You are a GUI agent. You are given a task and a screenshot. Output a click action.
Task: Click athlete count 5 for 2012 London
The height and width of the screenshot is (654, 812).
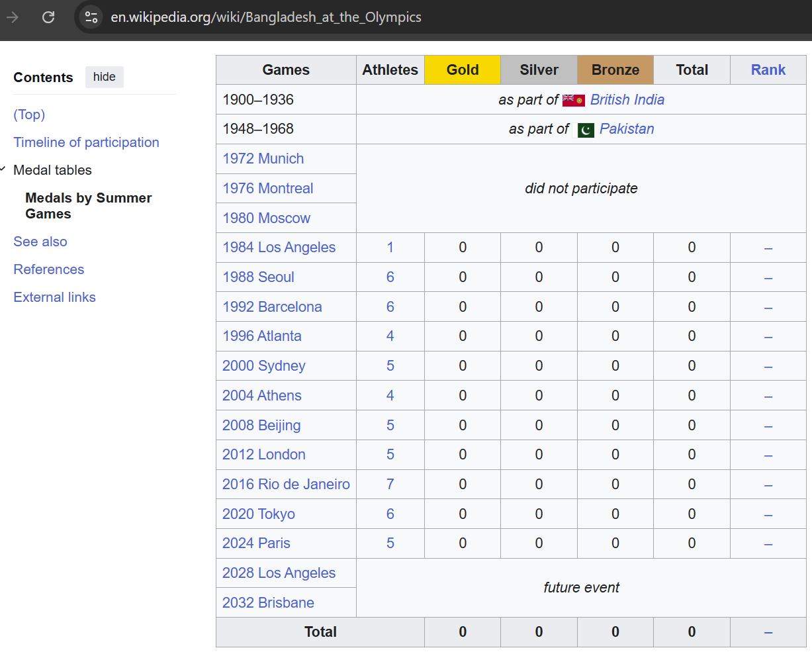coord(390,454)
